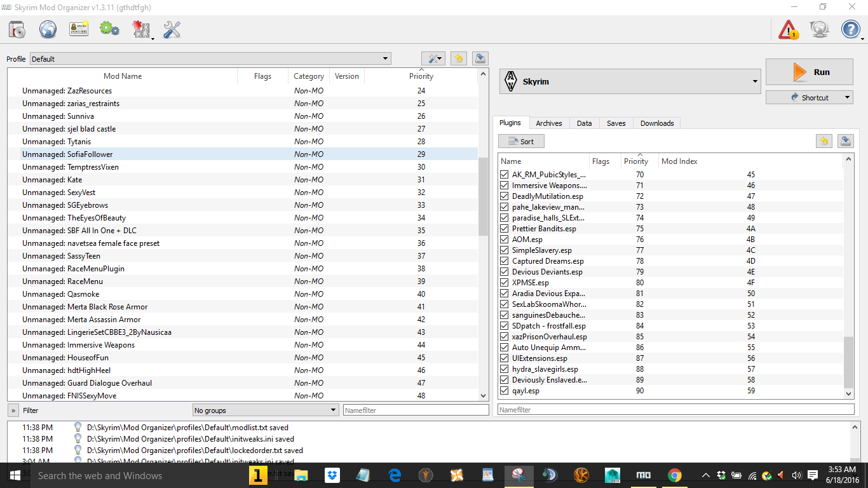Open the Action Center notifications icon
This screenshot has width=868, height=488.
[x=813, y=475]
